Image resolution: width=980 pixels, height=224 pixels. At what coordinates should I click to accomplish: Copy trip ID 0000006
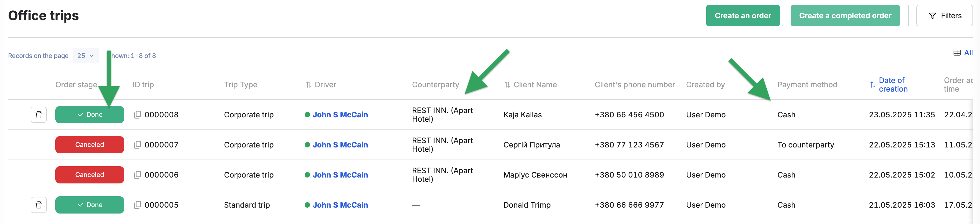click(x=137, y=175)
